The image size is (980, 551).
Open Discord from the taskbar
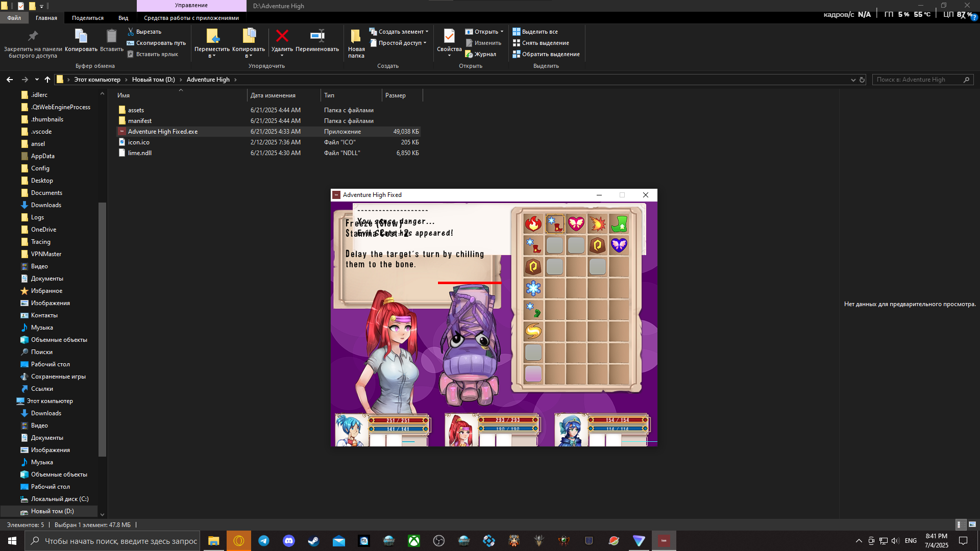(289, 541)
